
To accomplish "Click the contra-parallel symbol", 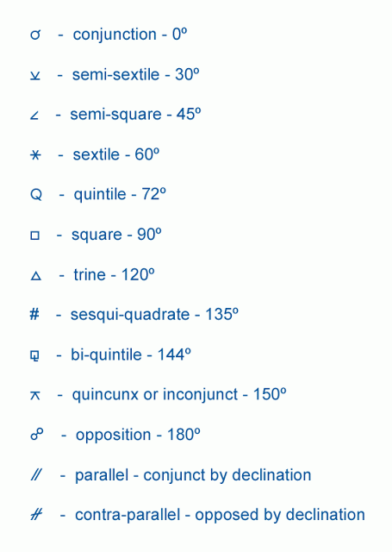I will click(36, 515).
